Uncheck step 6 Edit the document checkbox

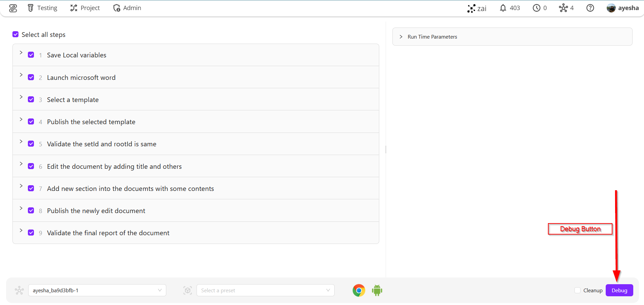click(x=31, y=166)
